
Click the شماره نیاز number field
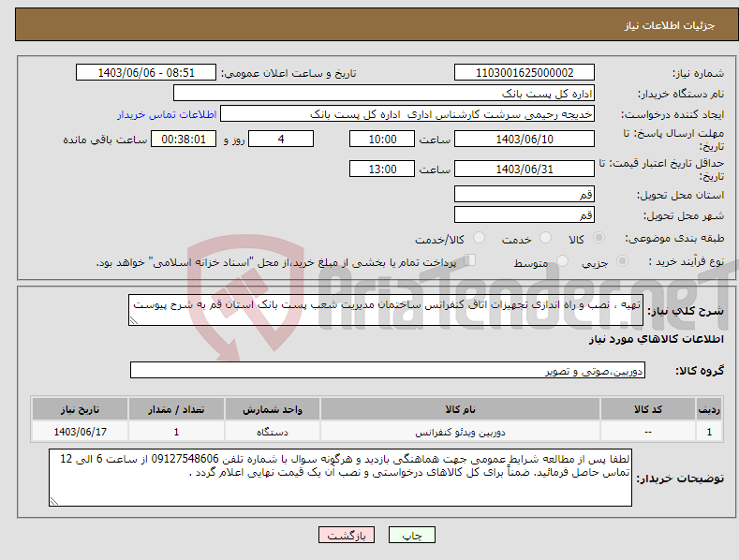click(x=525, y=73)
